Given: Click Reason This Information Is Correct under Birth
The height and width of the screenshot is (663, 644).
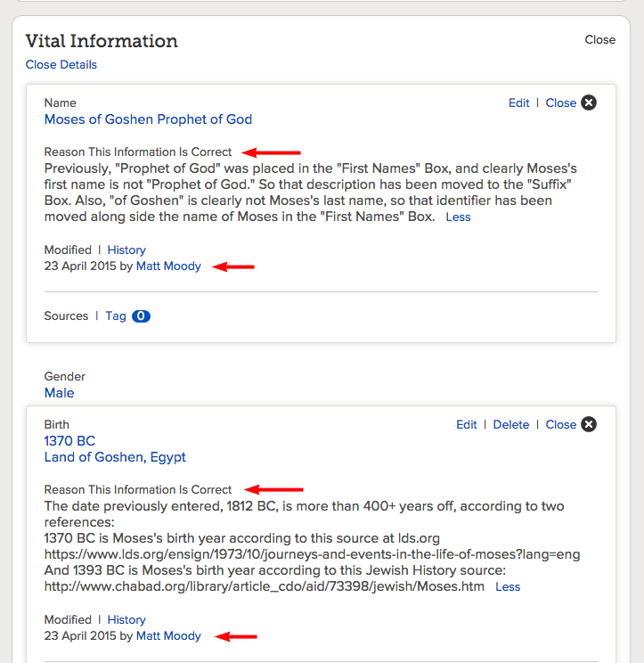Looking at the screenshot, I should click(138, 489).
